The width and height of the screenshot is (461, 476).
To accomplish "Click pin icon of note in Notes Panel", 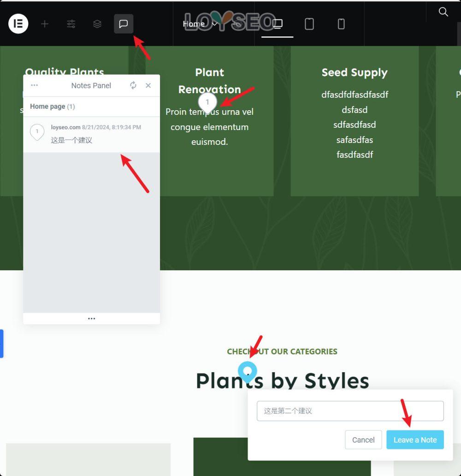I will pyautogui.click(x=37, y=132).
